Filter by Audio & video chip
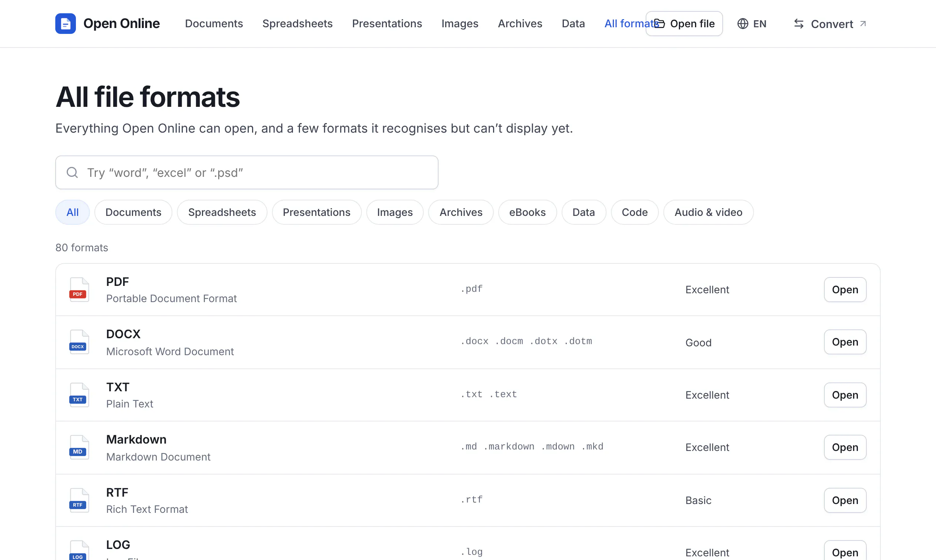This screenshot has height=560, width=936. pyautogui.click(x=708, y=212)
